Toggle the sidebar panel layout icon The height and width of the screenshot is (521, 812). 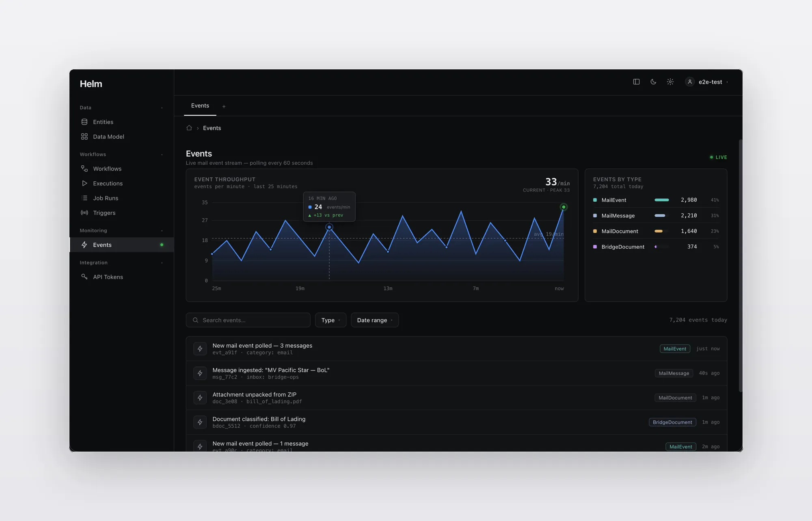[636, 82]
